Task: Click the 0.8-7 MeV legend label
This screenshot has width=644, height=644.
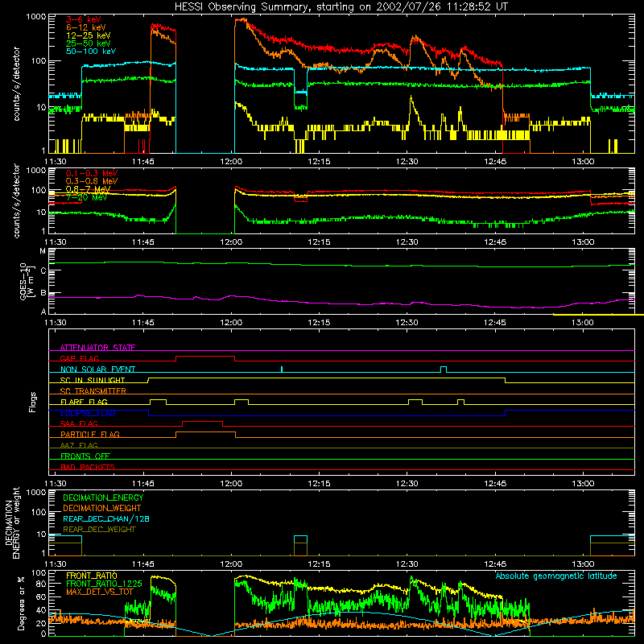Action: [x=88, y=189]
